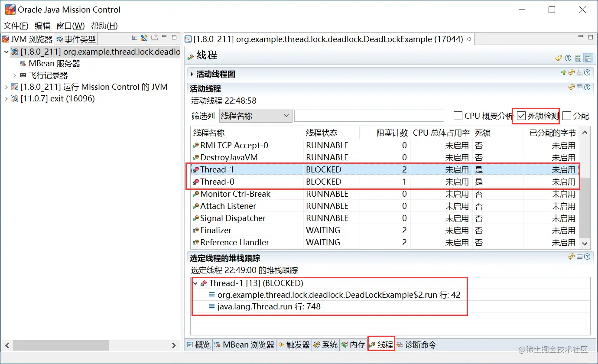The width and height of the screenshot is (598, 364).
Task: Open the 编辑 menu
Action: coord(42,26)
